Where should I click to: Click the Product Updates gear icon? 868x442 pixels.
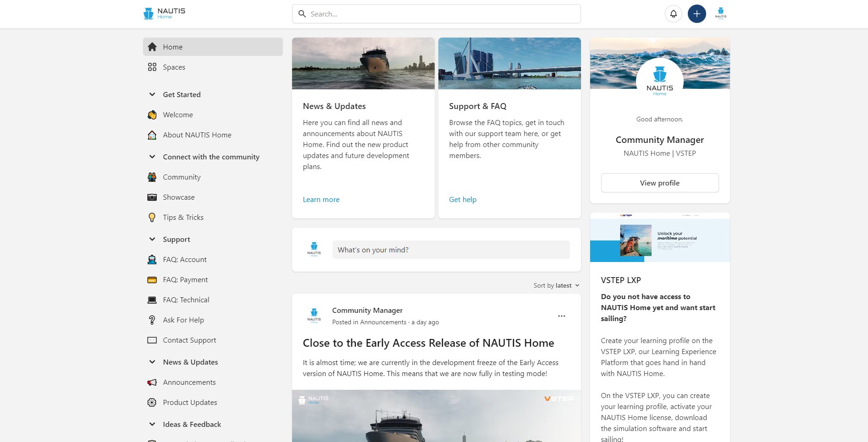pyautogui.click(x=152, y=402)
